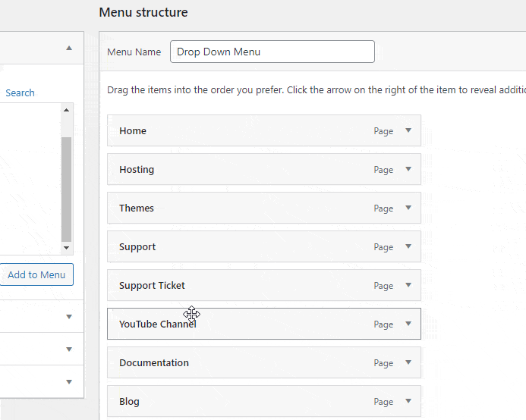Click the list scrollbar down arrow

(x=66, y=248)
